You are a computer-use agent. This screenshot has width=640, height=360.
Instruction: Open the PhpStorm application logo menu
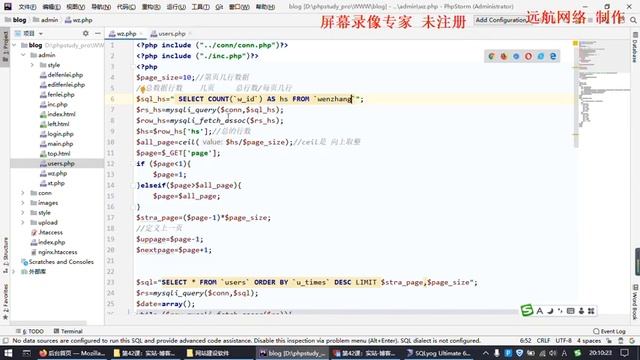[8, 7]
